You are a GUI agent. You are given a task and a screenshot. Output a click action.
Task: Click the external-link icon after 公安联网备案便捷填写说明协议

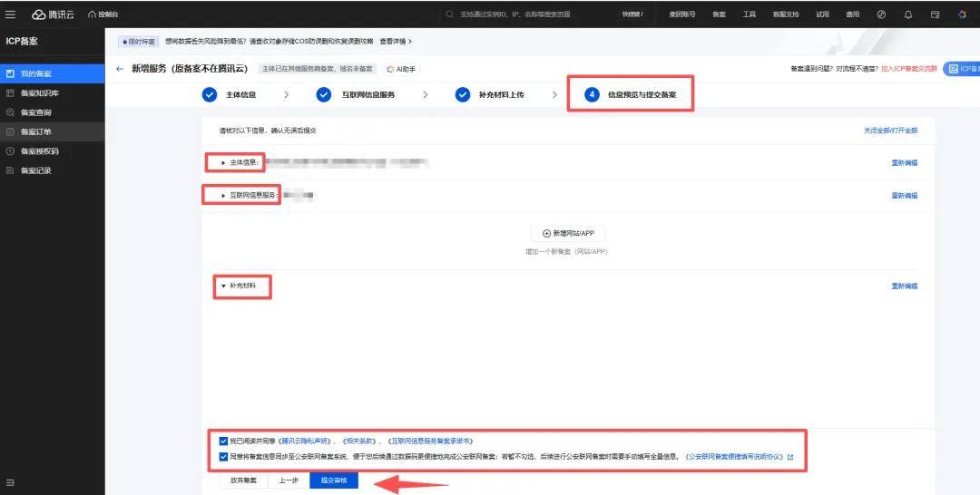point(790,458)
